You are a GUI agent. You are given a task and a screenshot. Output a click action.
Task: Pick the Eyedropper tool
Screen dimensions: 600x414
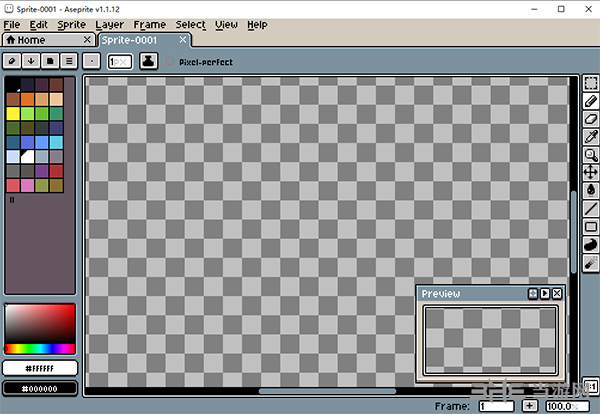(x=591, y=137)
